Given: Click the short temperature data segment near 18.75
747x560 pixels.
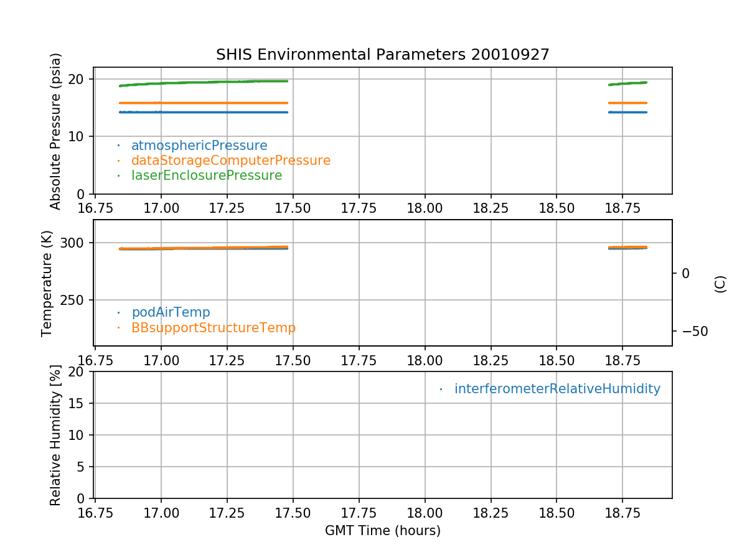Looking at the screenshot, I should pos(627,247).
